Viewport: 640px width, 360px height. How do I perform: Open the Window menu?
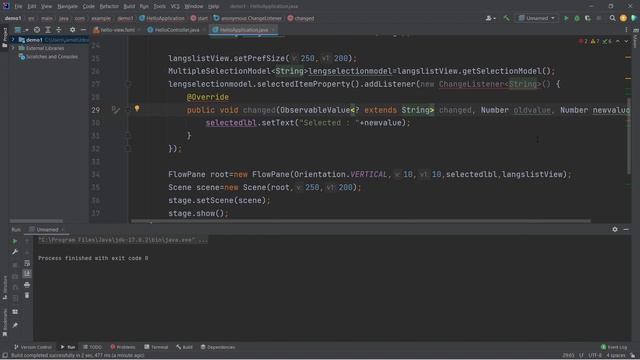click(193, 7)
